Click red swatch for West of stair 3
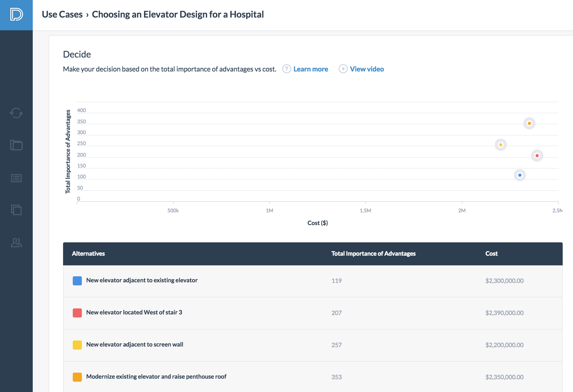 click(x=77, y=313)
